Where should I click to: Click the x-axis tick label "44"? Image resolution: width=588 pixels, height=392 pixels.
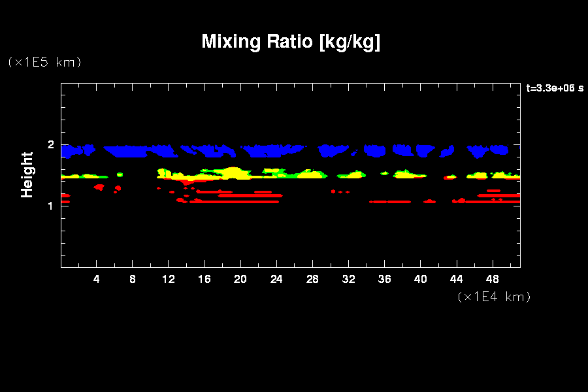point(456,279)
